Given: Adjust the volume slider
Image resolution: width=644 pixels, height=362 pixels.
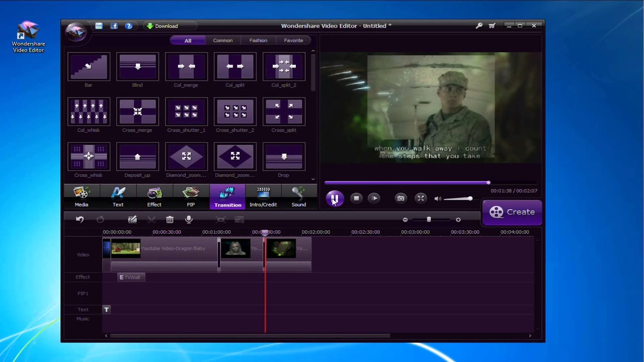Looking at the screenshot, I should click(x=458, y=199).
